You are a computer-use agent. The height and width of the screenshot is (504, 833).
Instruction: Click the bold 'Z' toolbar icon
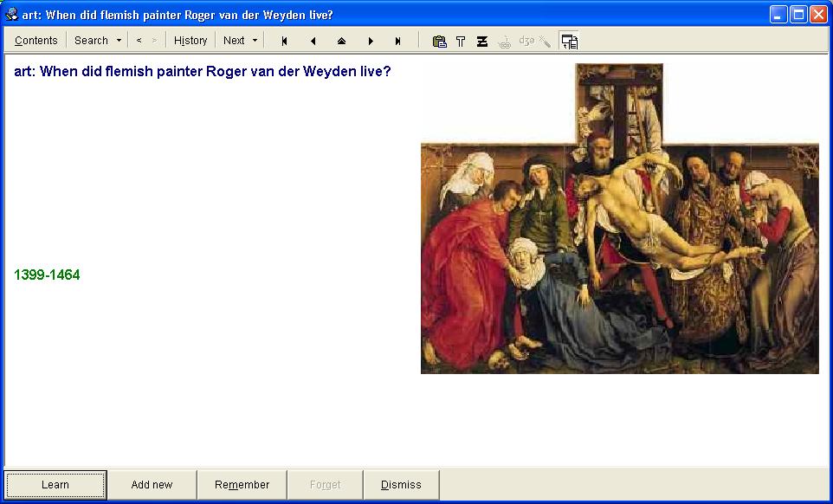click(482, 41)
